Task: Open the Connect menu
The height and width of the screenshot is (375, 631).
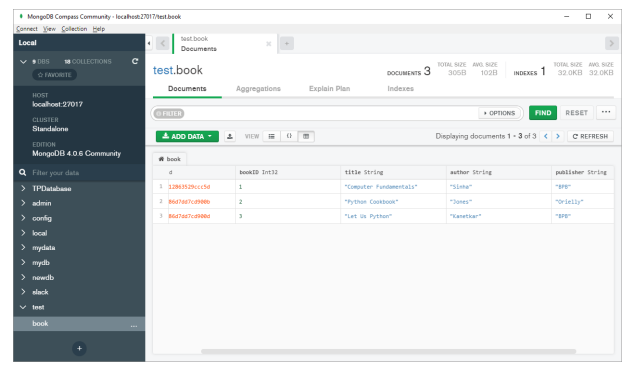Action: pos(27,29)
